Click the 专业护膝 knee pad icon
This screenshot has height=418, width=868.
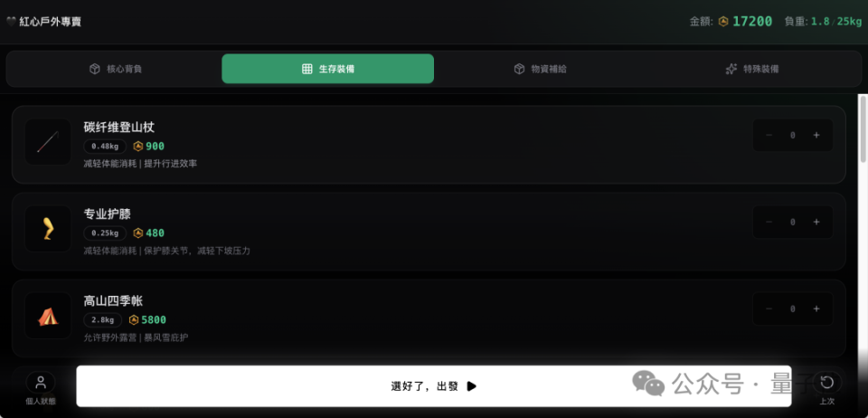48,229
